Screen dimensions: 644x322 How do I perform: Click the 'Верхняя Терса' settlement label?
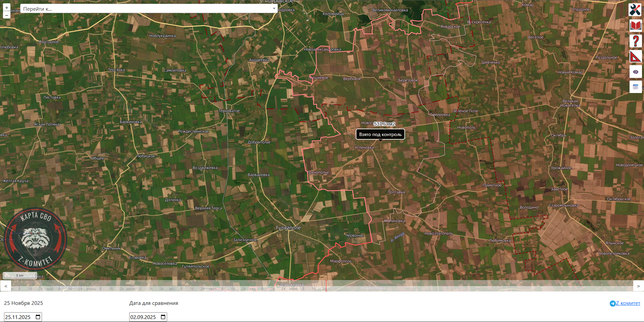[x=208, y=208]
